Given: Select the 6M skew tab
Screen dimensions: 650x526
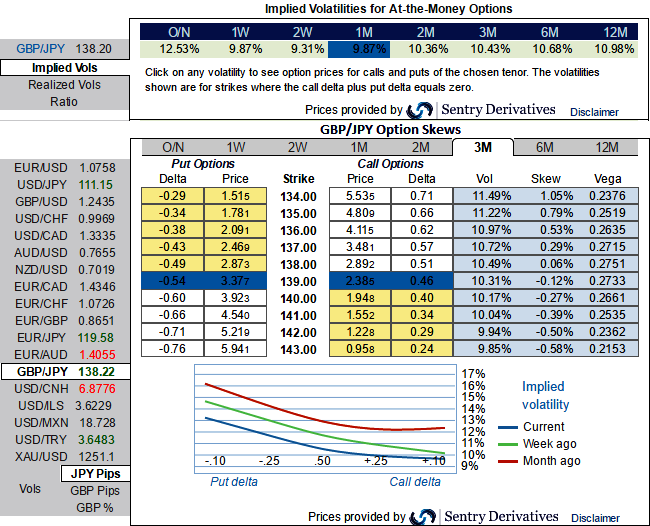Looking at the screenshot, I should [x=545, y=147].
